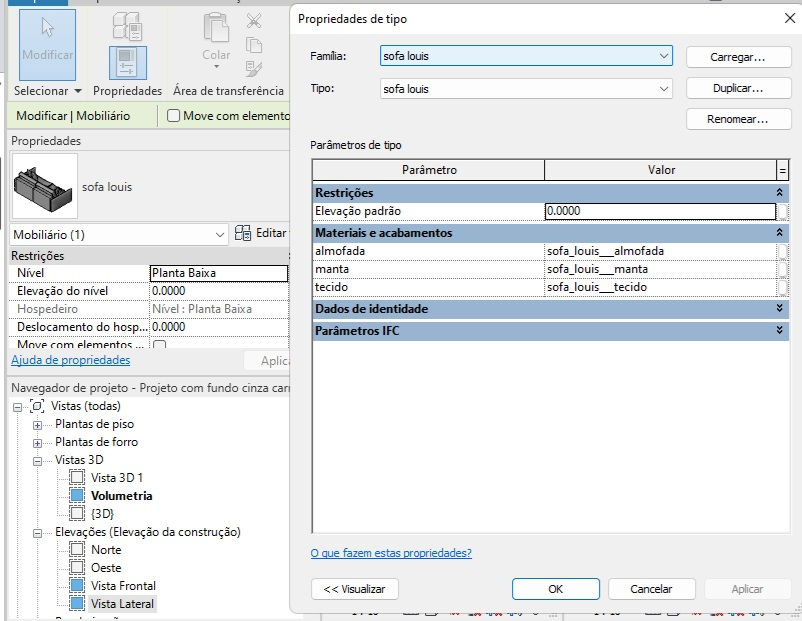Click the {3D} view icon
This screenshot has height=621, width=802.
point(77,513)
